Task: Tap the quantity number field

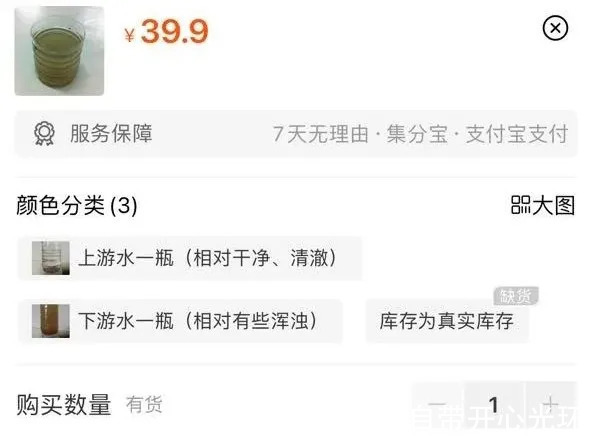Action: 494,404
